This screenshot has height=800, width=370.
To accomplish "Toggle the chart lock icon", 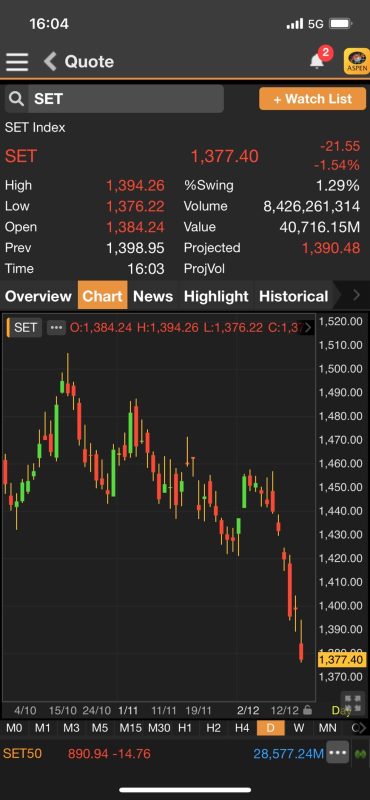I will [307, 710].
